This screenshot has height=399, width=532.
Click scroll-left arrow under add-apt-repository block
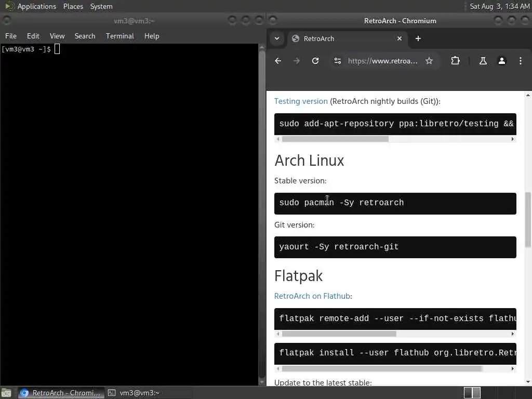(278, 139)
